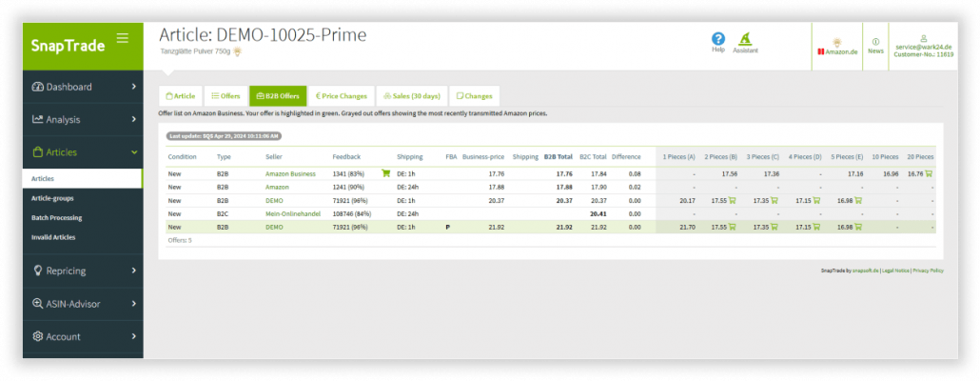The width and height of the screenshot is (980, 381).
Task: Click the 108746 (84%) feedback cell
Action: 353,214
